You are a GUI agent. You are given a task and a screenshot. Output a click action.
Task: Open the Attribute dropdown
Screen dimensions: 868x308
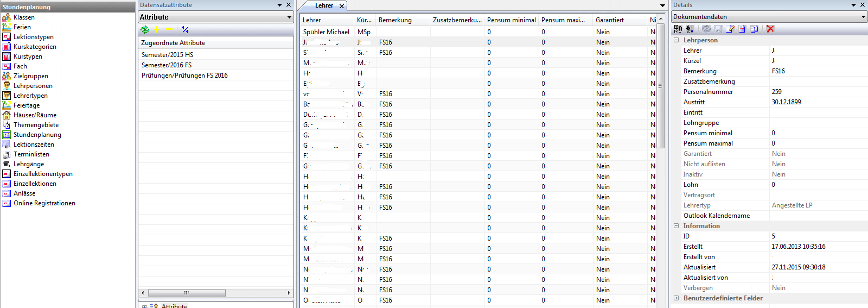tap(289, 17)
